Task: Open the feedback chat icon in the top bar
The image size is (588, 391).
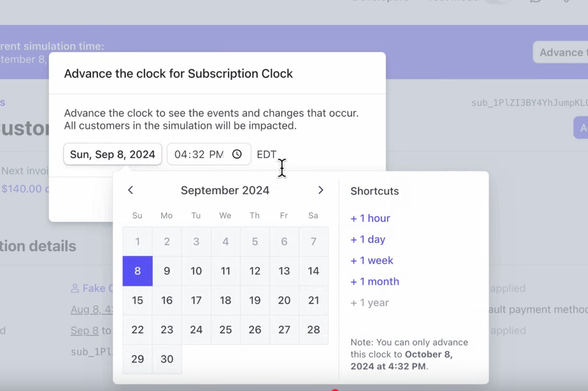Action: (536, 2)
